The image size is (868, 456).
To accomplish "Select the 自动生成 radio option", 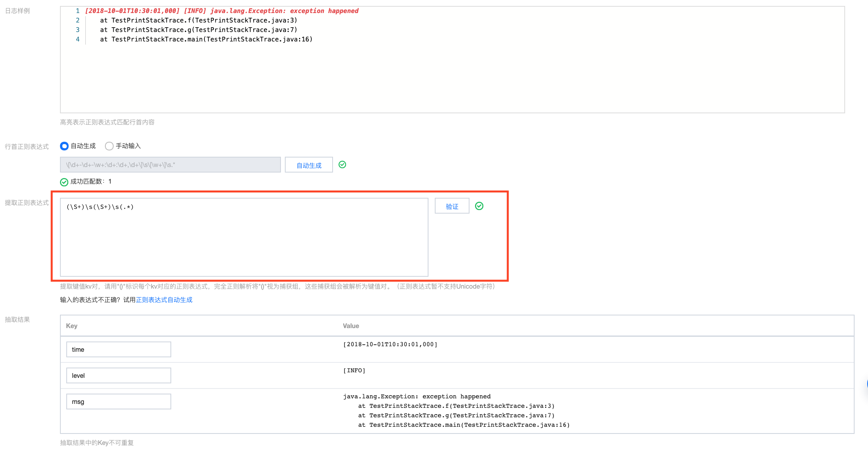I will [64, 146].
